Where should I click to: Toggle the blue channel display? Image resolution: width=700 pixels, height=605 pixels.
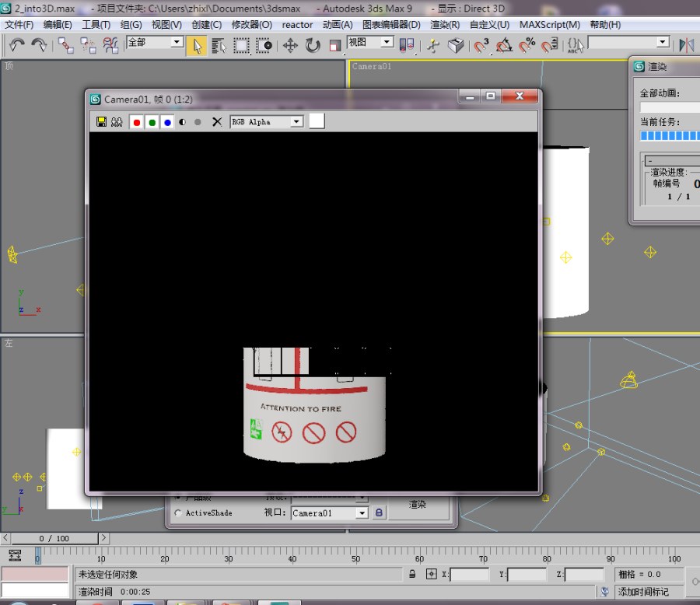click(x=167, y=122)
